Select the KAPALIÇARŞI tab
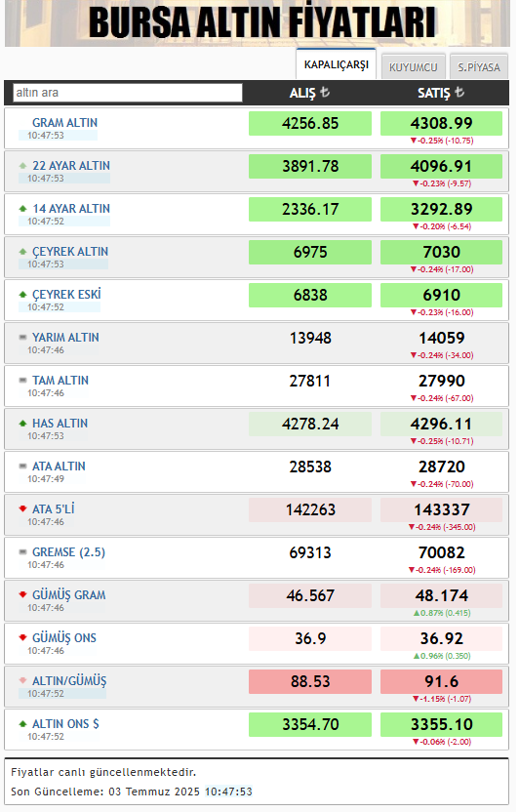The image size is (519, 812). click(337, 64)
